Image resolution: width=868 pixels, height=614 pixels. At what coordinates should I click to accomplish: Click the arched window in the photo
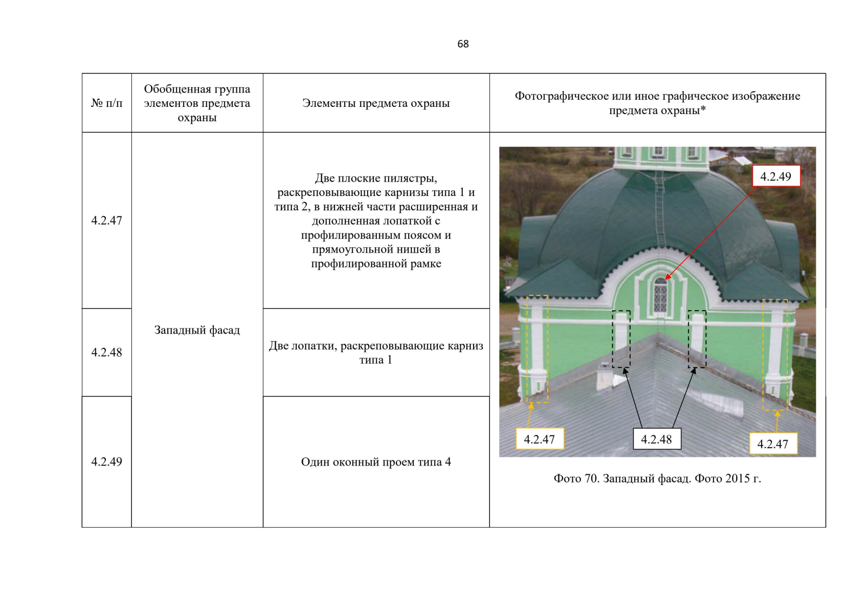click(660, 296)
